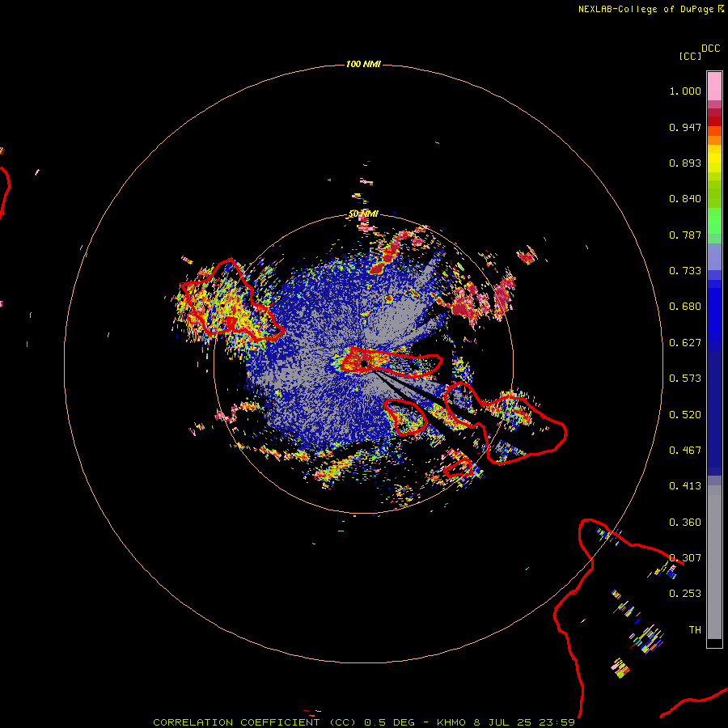This screenshot has height=728, width=728.
Task: Click the 0.253 value on the color scale
Action: [685, 594]
